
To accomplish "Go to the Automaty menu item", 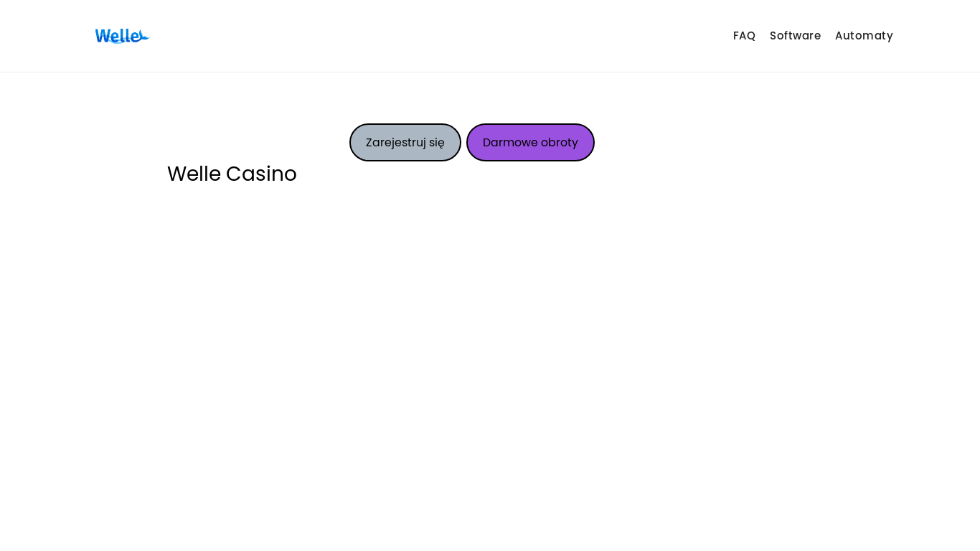I will [x=864, y=36].
